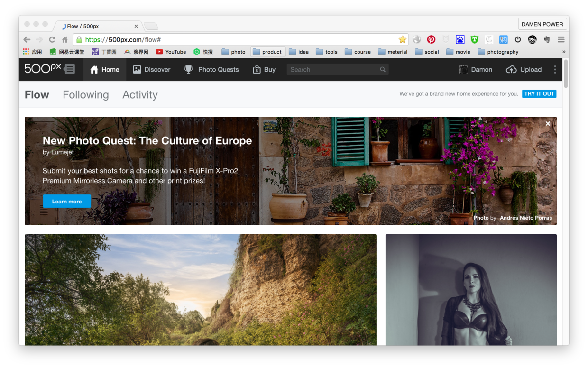588x368 pixels.
Task: Click the gray shield extension icon
Action: point(446,39)
